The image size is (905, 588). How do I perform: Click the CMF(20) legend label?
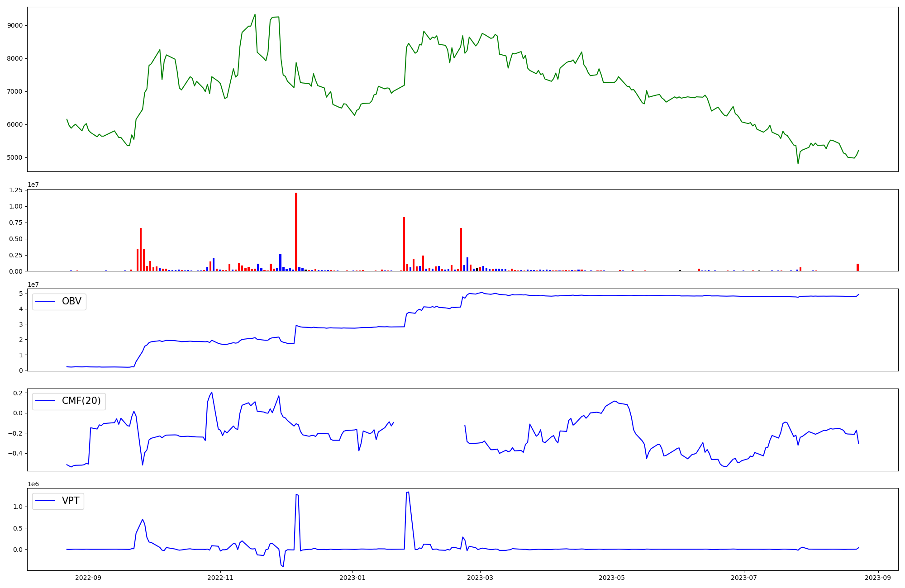[81, 401]
